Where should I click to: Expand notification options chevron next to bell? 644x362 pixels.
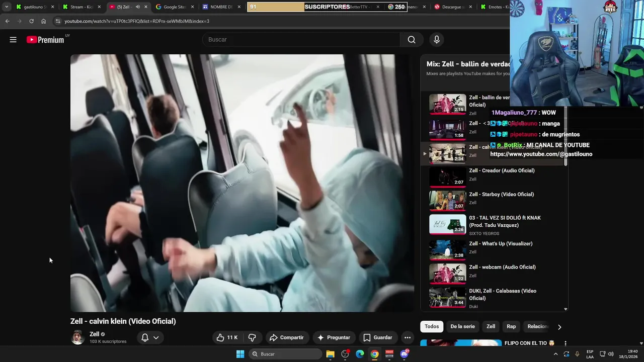156,337
